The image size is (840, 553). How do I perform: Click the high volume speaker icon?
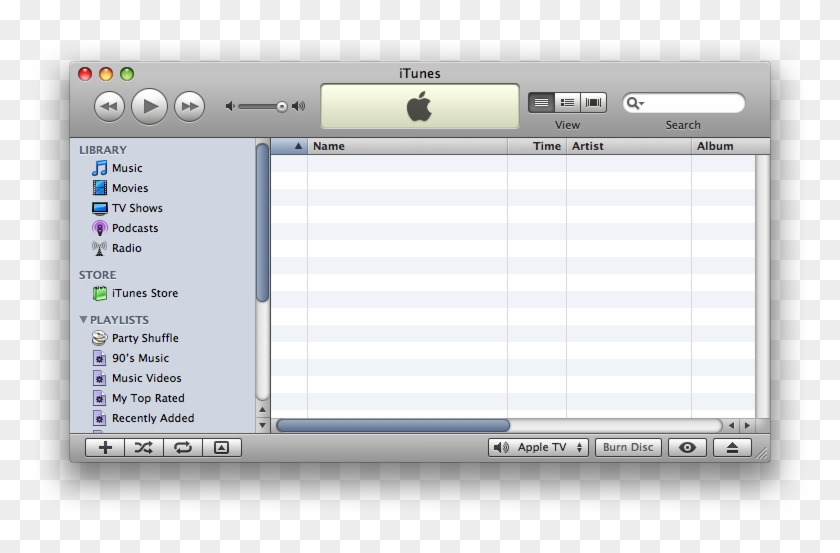298,106
